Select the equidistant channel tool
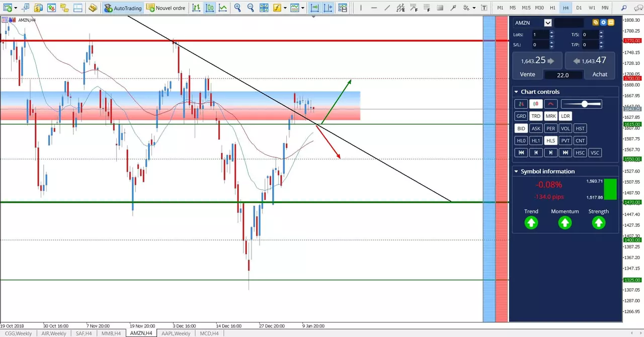Viewport: 644px width, 337px height. tap(400, 8)
